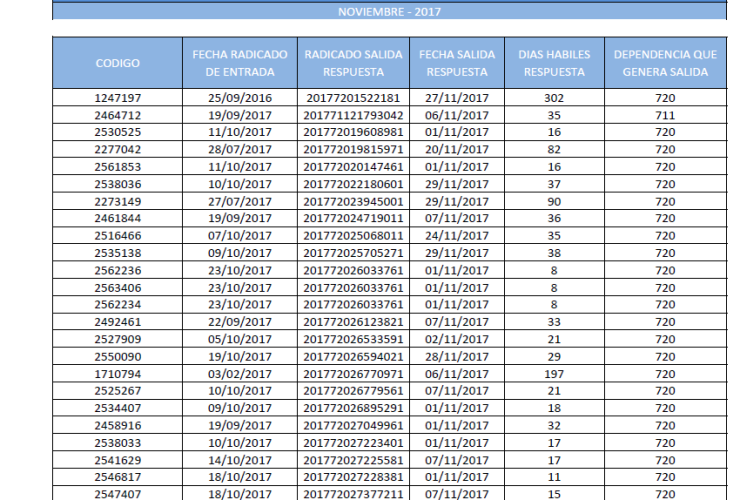Click the RADICADO SALIDA RESPUESTA header
The height and width of the screenshot is (500, 740).
point(353,63)
